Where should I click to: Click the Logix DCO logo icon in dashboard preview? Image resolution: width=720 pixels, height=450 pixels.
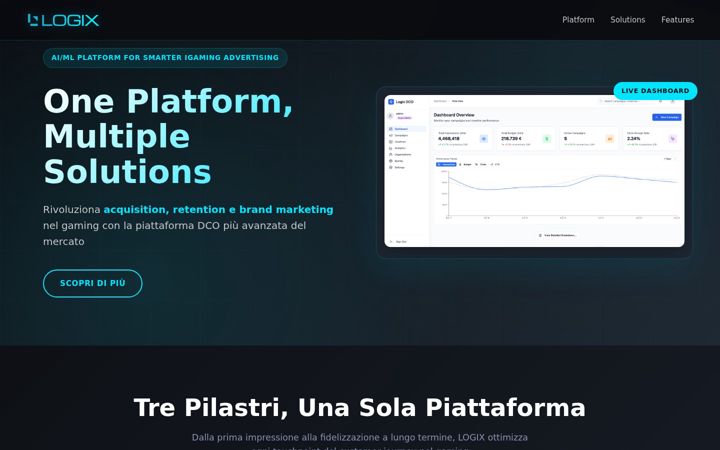(x=391, y=101)
